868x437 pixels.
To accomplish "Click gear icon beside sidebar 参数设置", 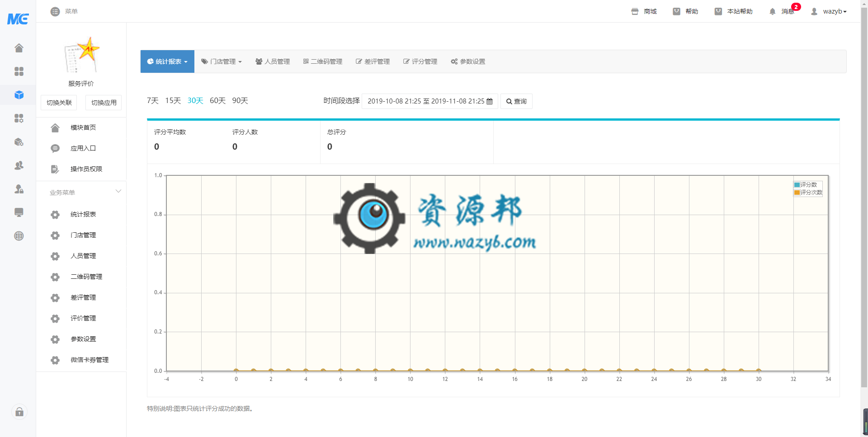I will click(55, 339).
